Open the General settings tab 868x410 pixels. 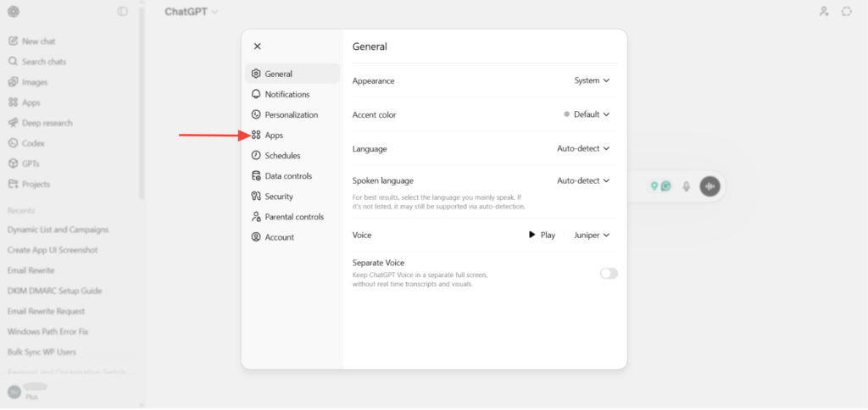tap(292, 74)
